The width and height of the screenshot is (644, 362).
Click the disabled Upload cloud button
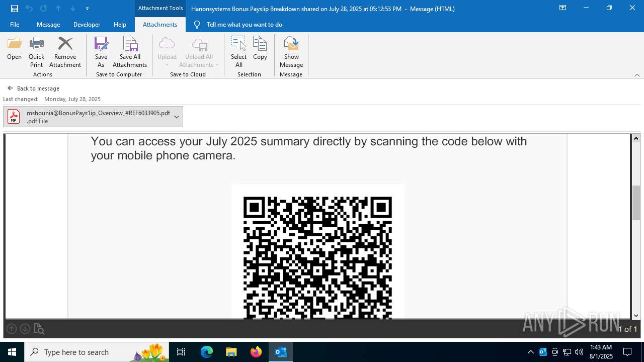click(167, 52)
